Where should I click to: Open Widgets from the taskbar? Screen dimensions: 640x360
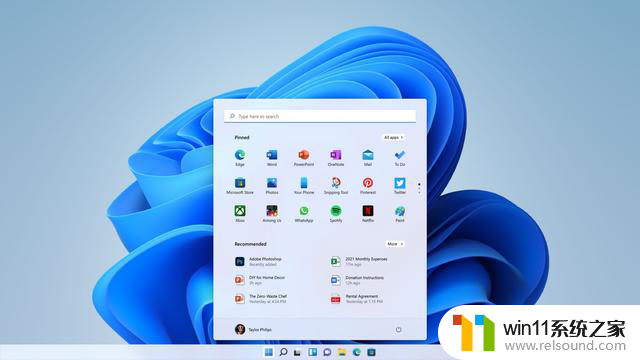click(x=312, y=352)
